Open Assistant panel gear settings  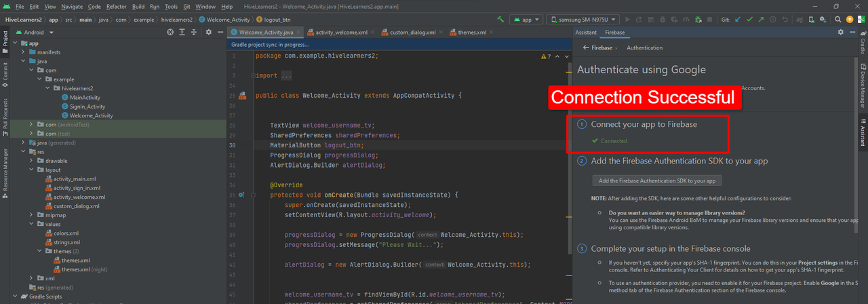[841, 32]
